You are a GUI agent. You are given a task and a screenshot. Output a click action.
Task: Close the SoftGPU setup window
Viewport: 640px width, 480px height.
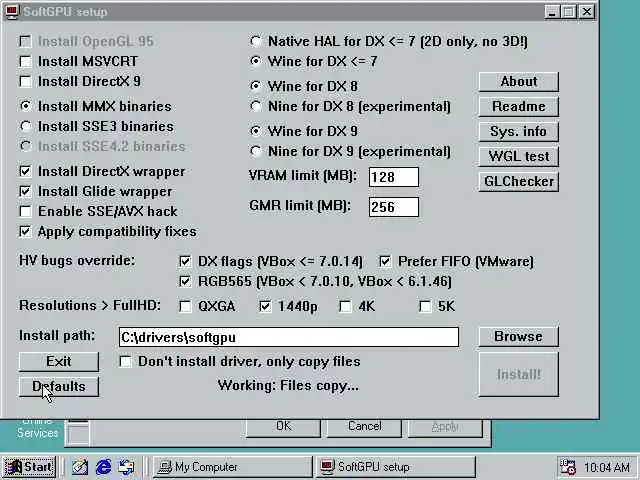point(587,11)
